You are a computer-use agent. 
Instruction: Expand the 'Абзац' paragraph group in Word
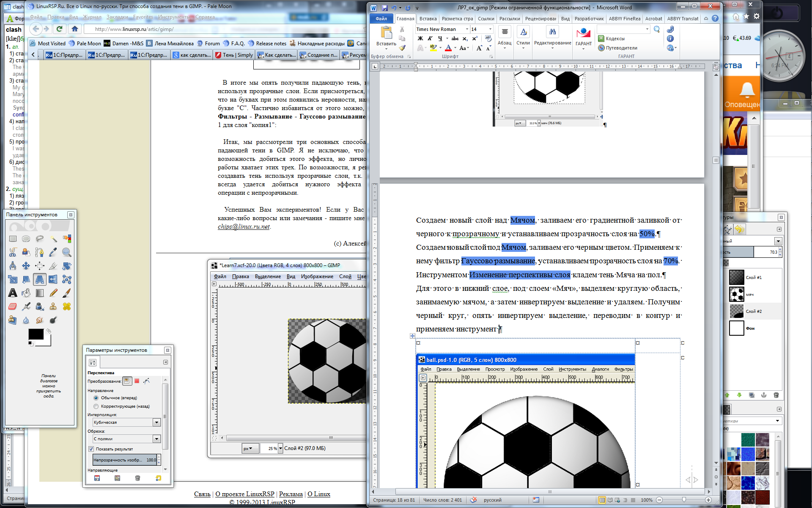coord(505,38)
